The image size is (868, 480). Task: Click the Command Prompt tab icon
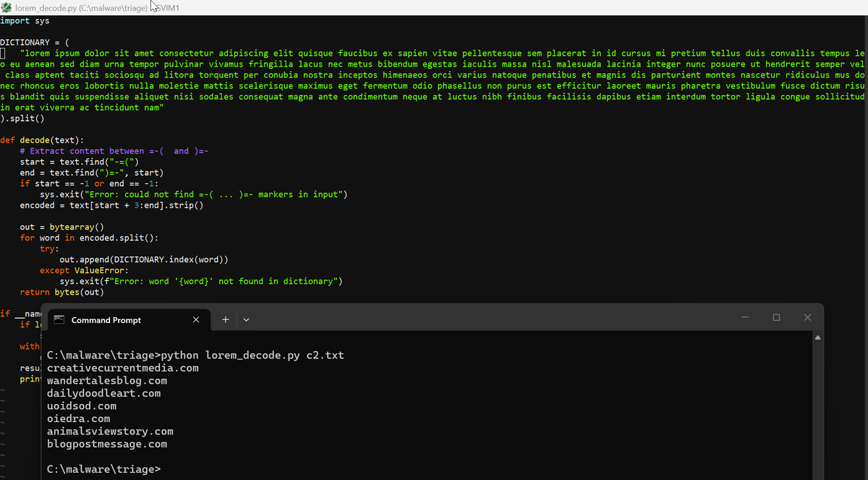click(x=59, y=320)
